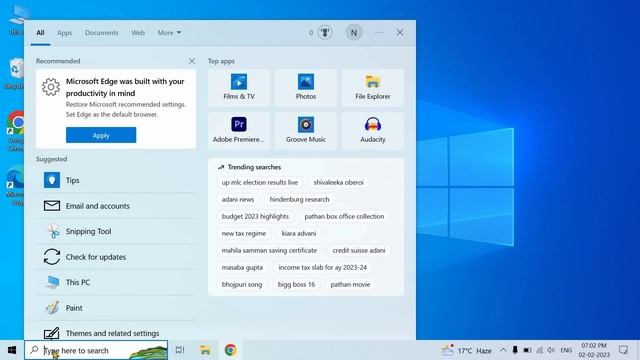640x360 pixels.
Task: Search trending 'hindenburg research'
Action: pos(299,200)
